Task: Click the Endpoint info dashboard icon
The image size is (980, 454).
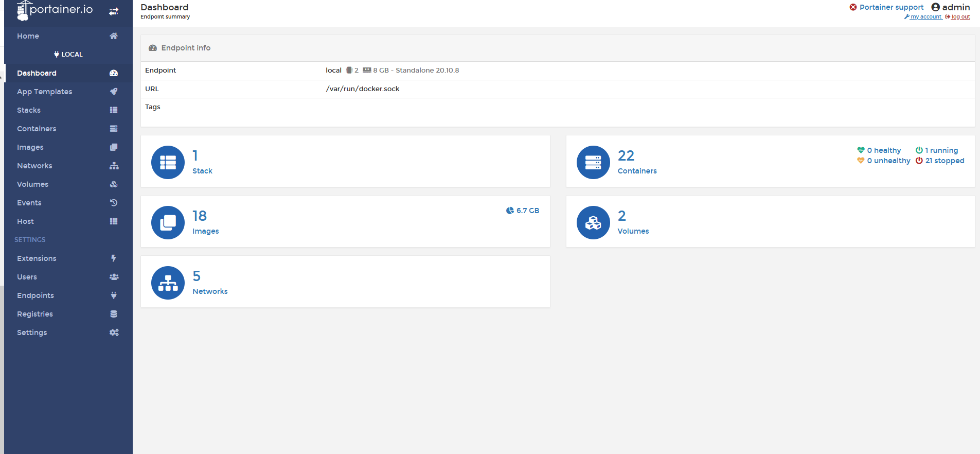Action: point(153,48)
